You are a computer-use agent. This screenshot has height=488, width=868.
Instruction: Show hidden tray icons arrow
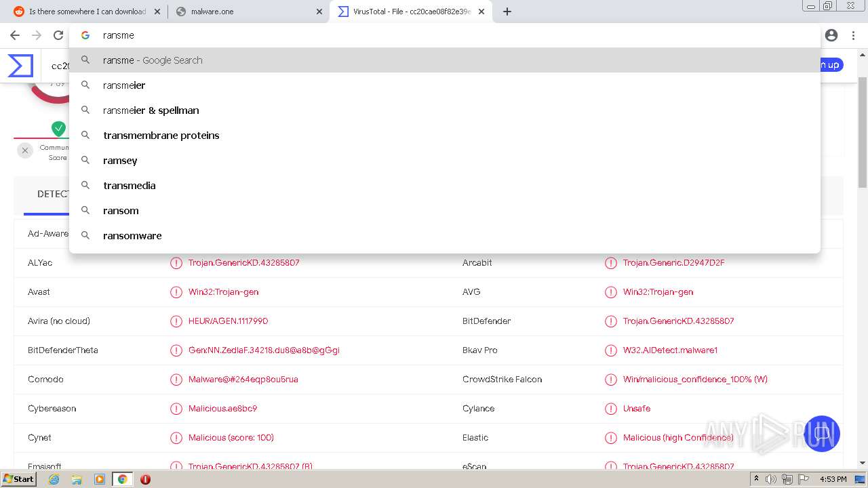756,479
